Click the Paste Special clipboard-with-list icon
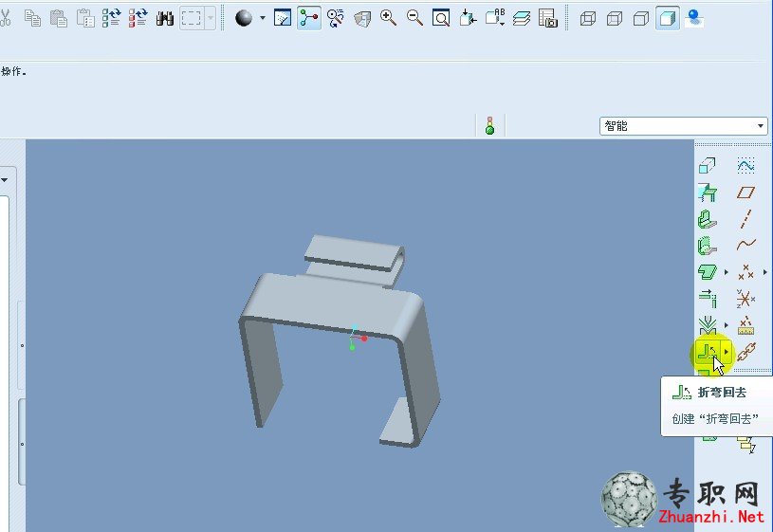Image resolution: width=773 pixels, height=532 pixels. coord(85,18)
